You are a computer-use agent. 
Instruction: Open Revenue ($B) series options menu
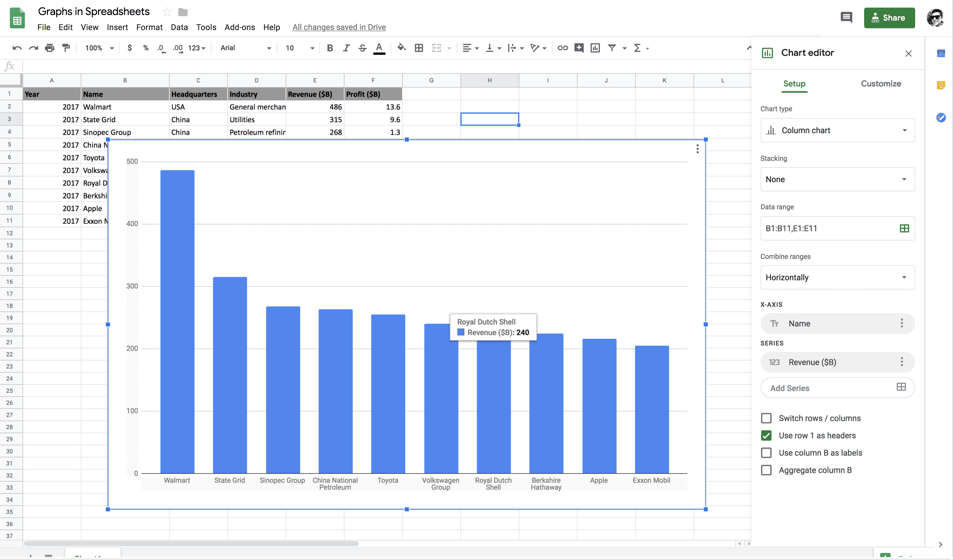click(x=902, y=362)
